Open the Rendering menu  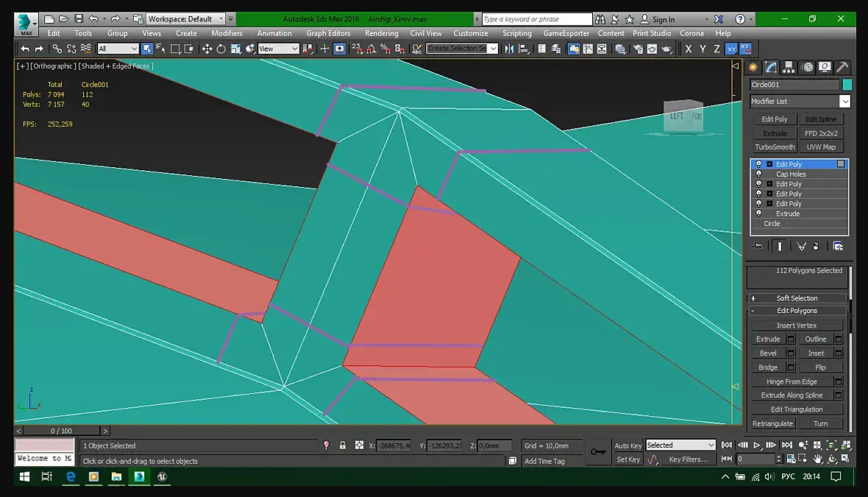tap(381, 33)
